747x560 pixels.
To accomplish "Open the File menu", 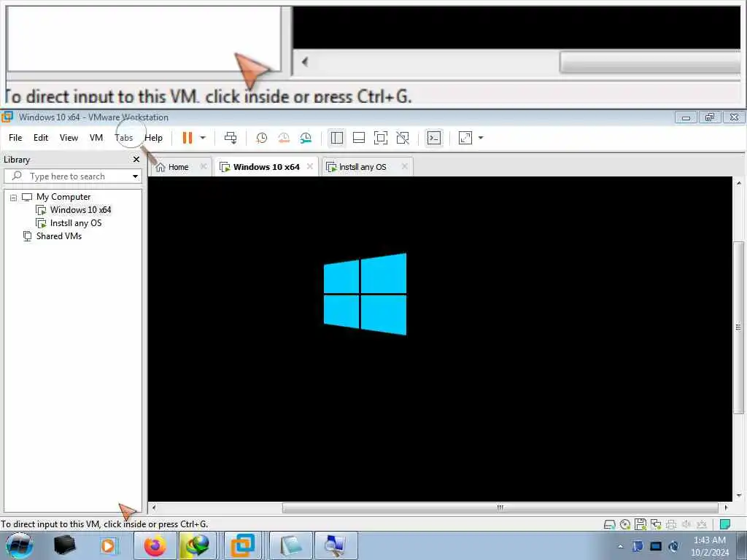I will [x=15, y=138].
